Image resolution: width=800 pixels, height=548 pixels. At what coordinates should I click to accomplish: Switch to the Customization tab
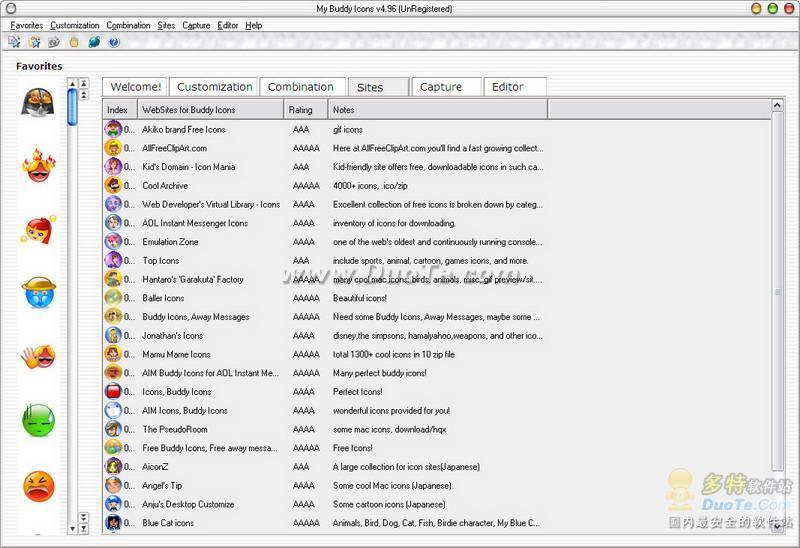click(214, 87)
